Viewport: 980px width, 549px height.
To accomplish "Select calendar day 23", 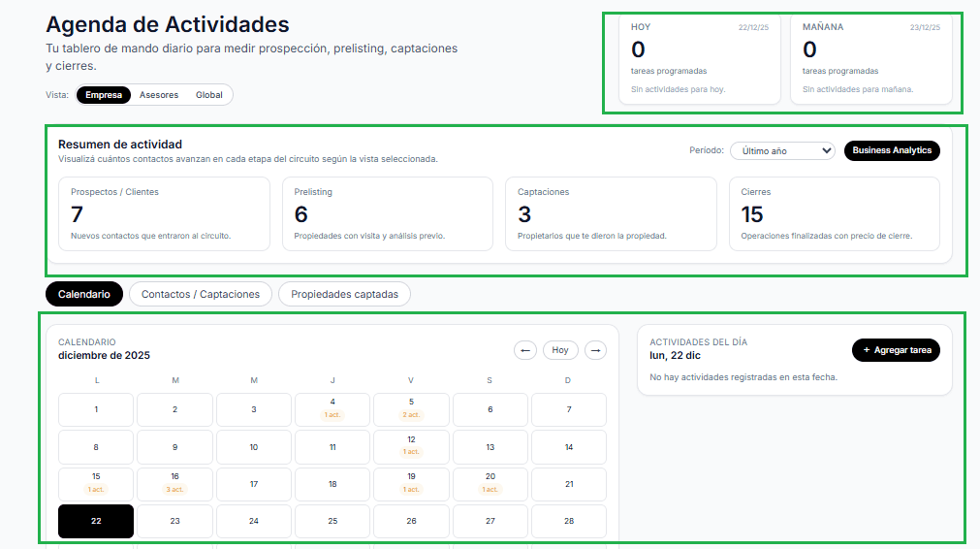I will 175,521.
